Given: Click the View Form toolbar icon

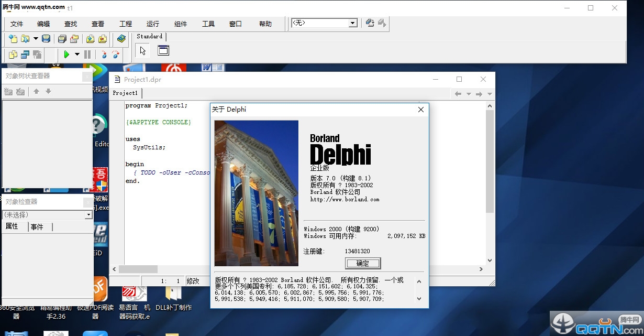Looking at the screenshot, I should coord(25,55).
